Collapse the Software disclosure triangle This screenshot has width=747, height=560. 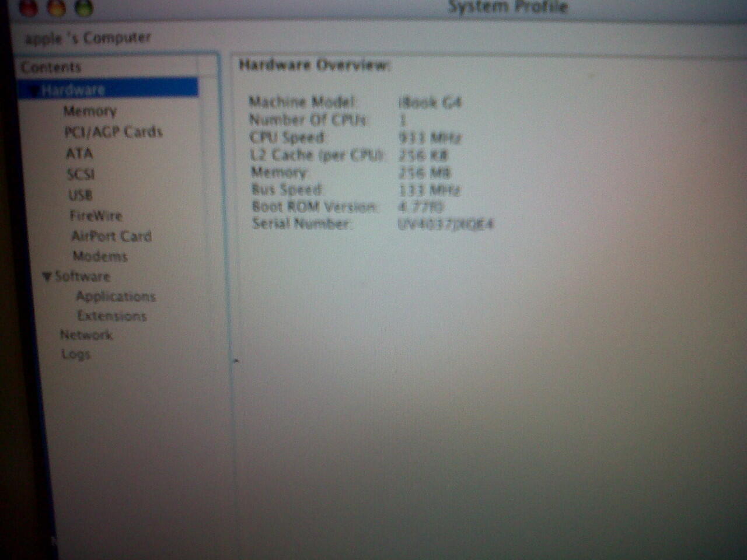click(x=47, y=277)
